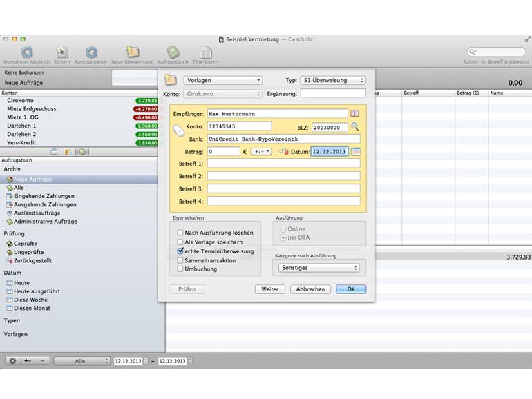532x399 pixels.
Task: Open the address book icon beside Empfänger
Action: point(355,113)
